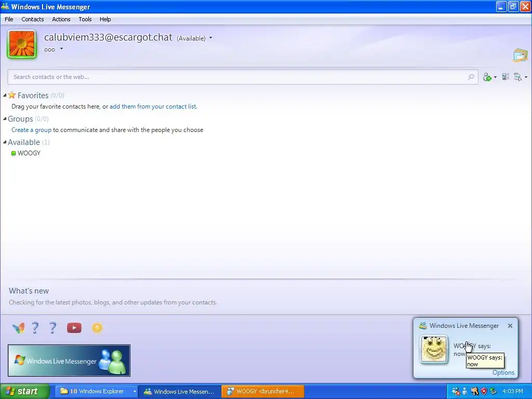Collapse the Favorites section
Viewport: 532px width, 399px height.
tap(5, 96)
